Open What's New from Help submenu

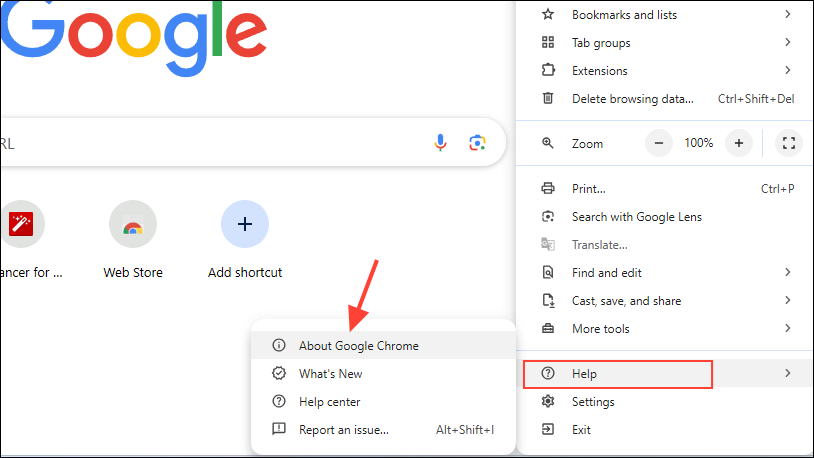tap(330, 374)
